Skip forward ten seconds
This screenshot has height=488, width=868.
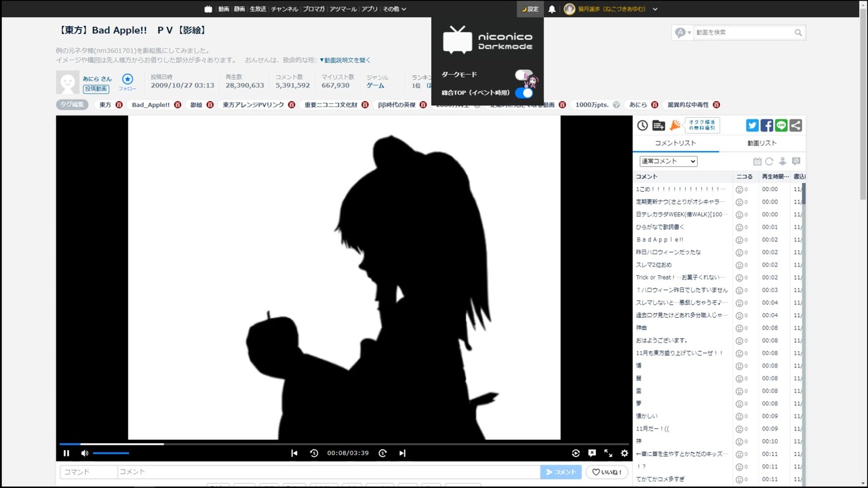tap(382, 453)
